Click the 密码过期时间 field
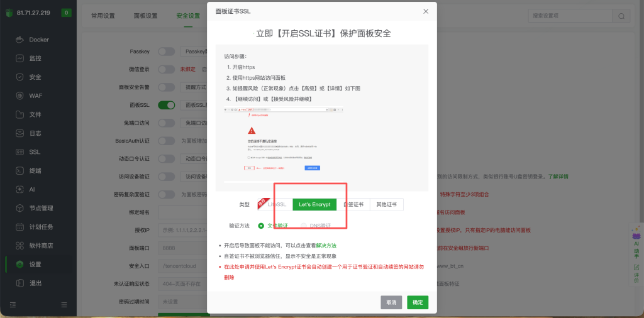 pyautogui.click(x=183, y=302)
